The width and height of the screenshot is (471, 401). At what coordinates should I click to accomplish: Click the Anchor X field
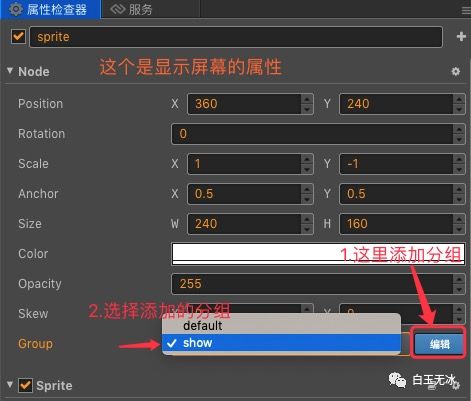coord(244,194)
